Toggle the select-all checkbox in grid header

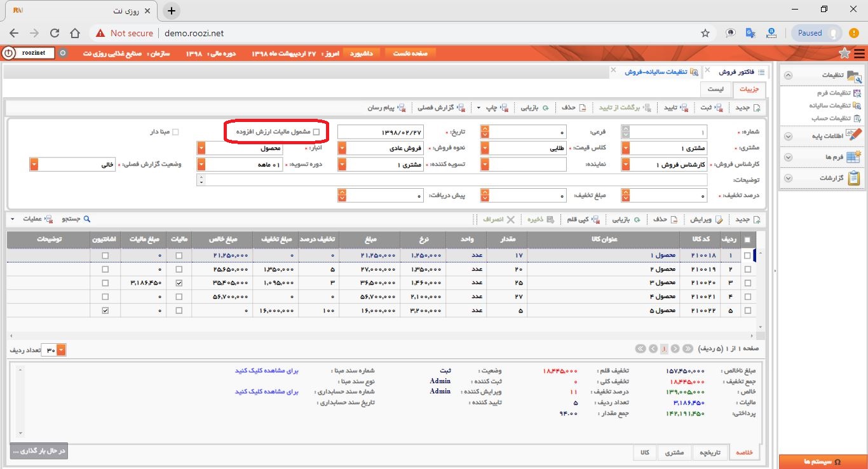point(747,240)
